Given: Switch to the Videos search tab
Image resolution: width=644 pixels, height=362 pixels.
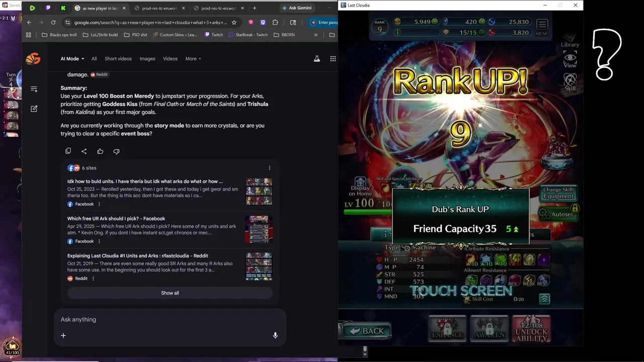Looking at the screenshot, I should pos(170,59).
